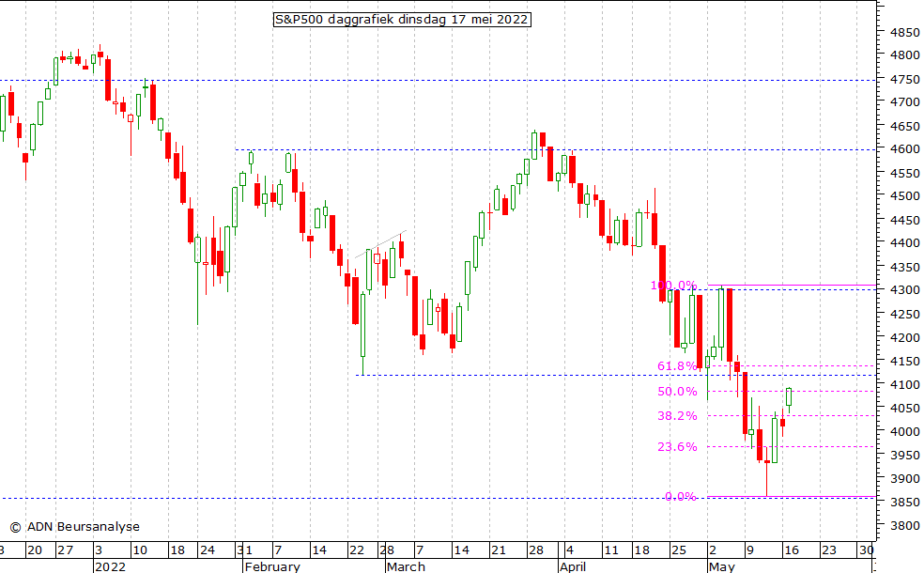Screen dimensions: 924x573
Task: Click the March 28 date label
Action: 535,550
